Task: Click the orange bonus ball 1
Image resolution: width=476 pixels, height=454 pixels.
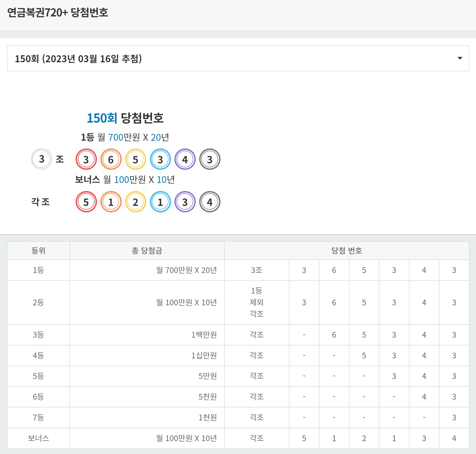Action: 111,202
